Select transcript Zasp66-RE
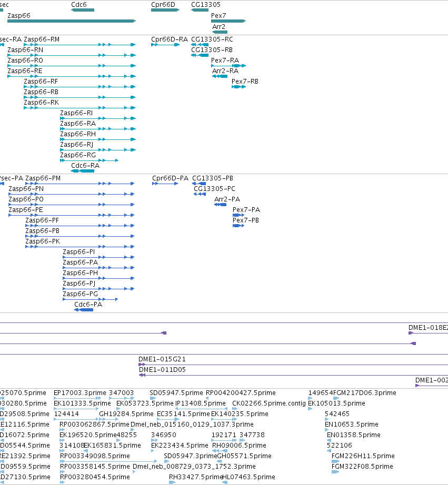 pos(72,76)
